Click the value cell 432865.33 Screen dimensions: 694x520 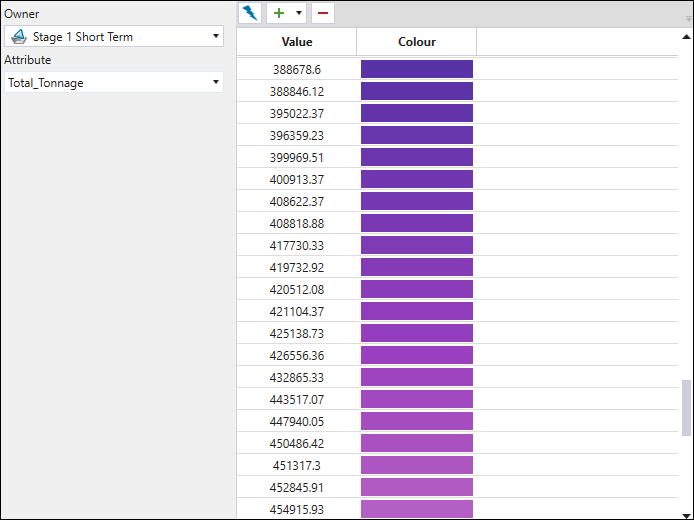pyautogui.click(x=297, y=377)
